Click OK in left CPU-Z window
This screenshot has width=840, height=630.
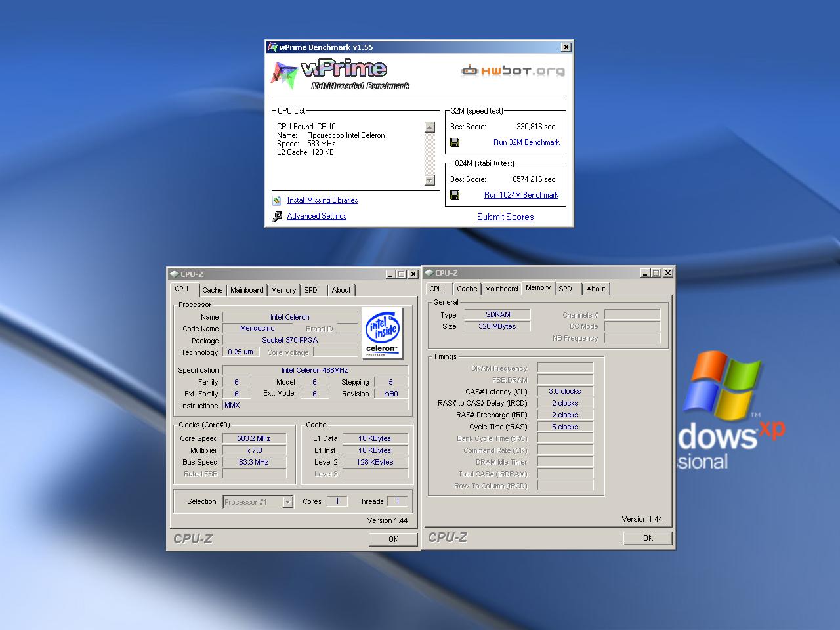pyautogui.click(x=393, y=539)
